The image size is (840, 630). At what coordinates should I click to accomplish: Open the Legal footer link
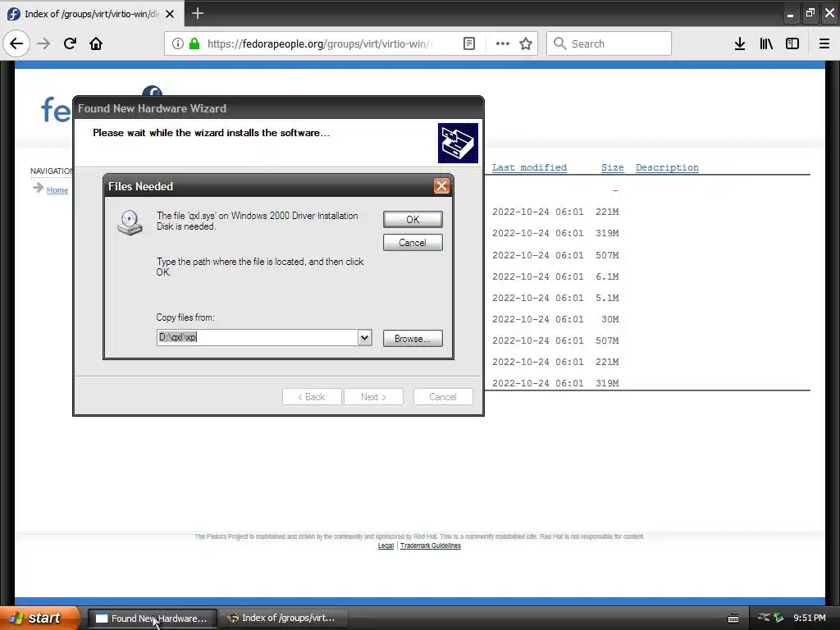(x=386, y=546)
